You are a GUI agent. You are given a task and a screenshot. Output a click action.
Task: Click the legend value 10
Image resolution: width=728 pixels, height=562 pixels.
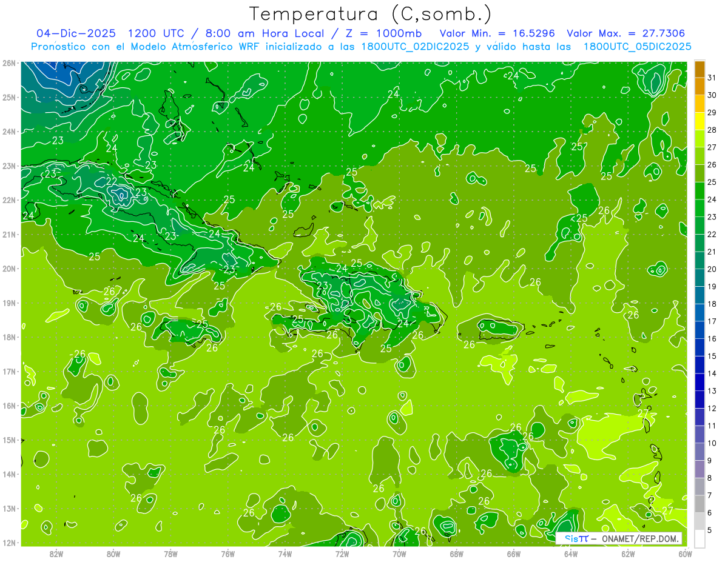712,443
